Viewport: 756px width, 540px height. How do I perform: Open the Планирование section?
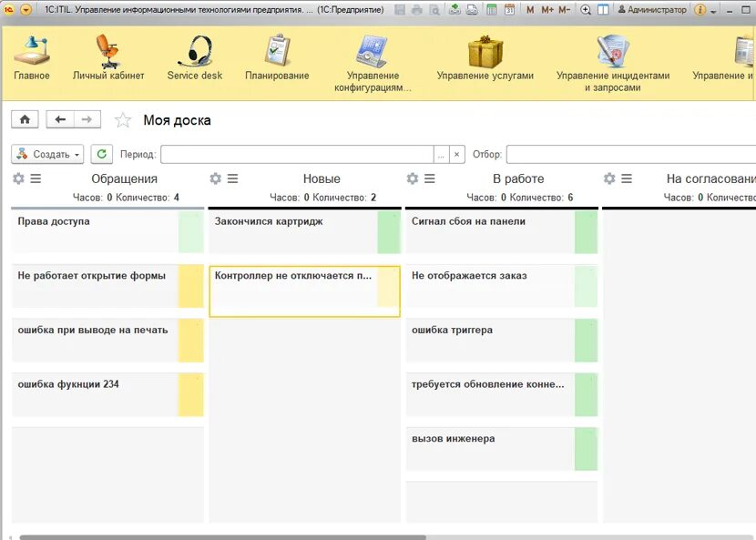coord(276,59)
